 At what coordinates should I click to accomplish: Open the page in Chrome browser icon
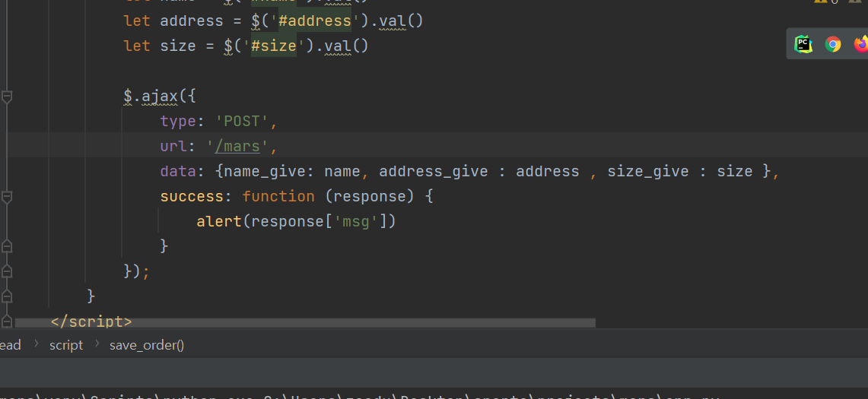(x=832, y=44)
